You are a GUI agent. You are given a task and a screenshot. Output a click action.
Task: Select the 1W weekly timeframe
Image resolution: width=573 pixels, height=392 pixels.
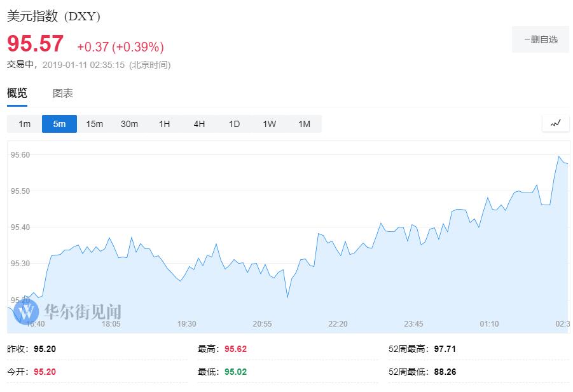[269, 124]
